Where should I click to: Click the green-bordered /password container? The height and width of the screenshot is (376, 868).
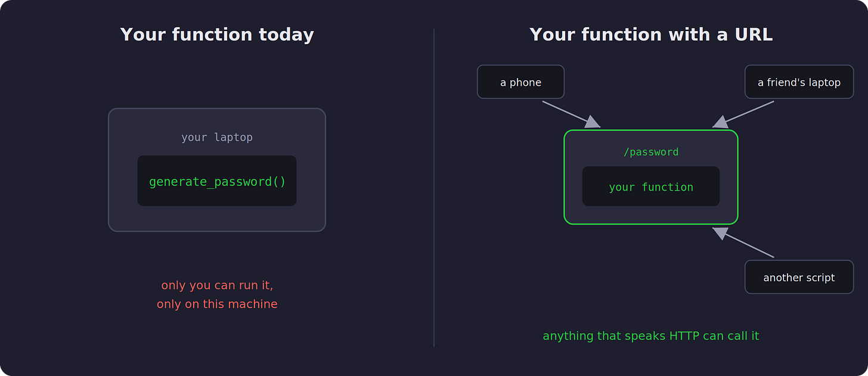pyautogui.click(x=651, y=177)
